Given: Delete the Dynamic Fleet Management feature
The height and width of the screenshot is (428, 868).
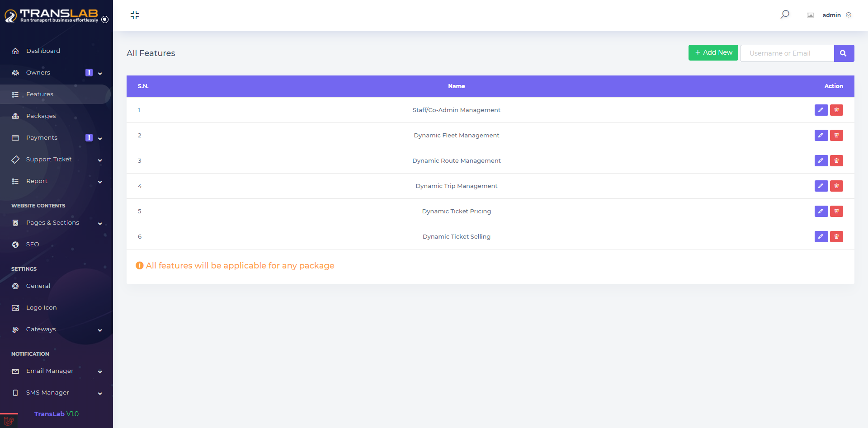Looking at the screenshot, I should 836,135.
